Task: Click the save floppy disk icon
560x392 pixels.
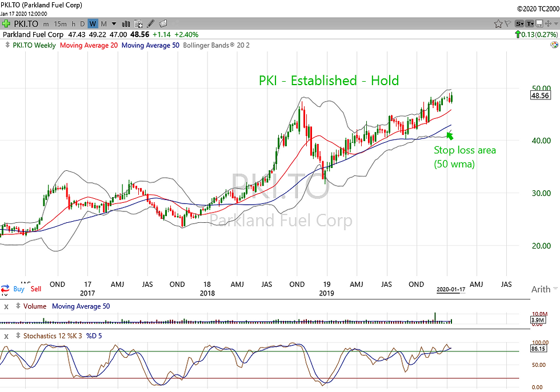Action: [539, 24]
